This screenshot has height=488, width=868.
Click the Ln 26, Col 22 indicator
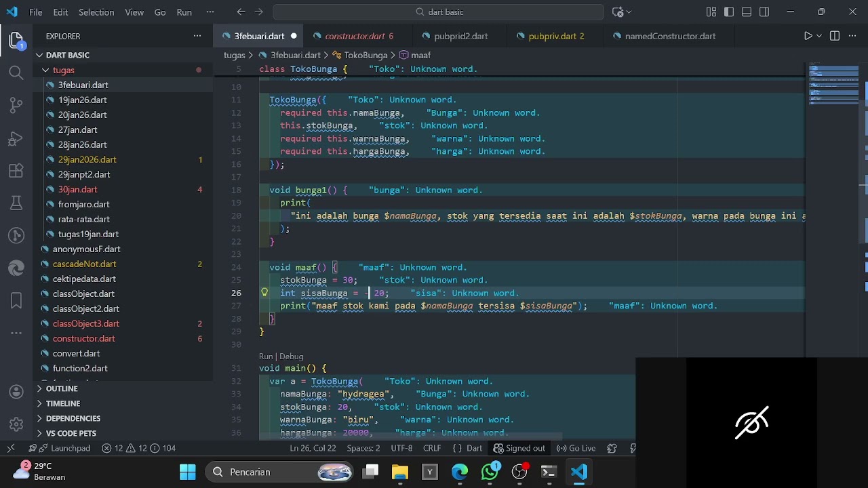point(313,448)
